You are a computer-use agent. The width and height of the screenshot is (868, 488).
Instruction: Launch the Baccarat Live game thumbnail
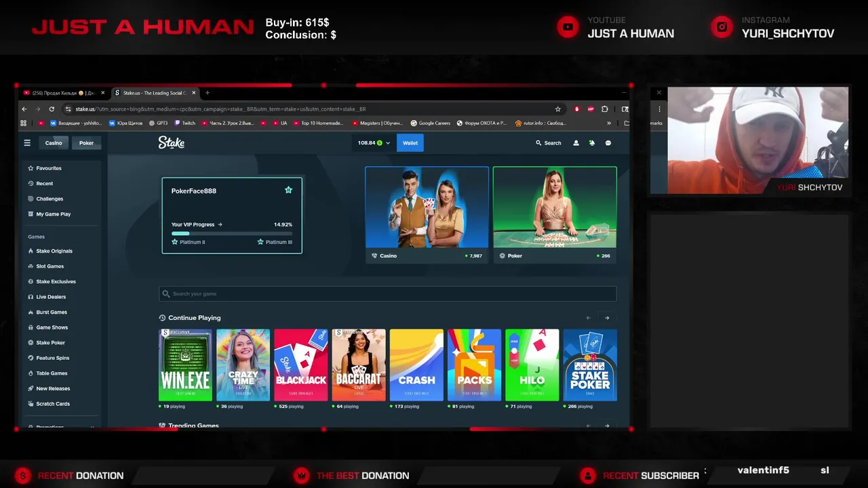click(359, 365)
